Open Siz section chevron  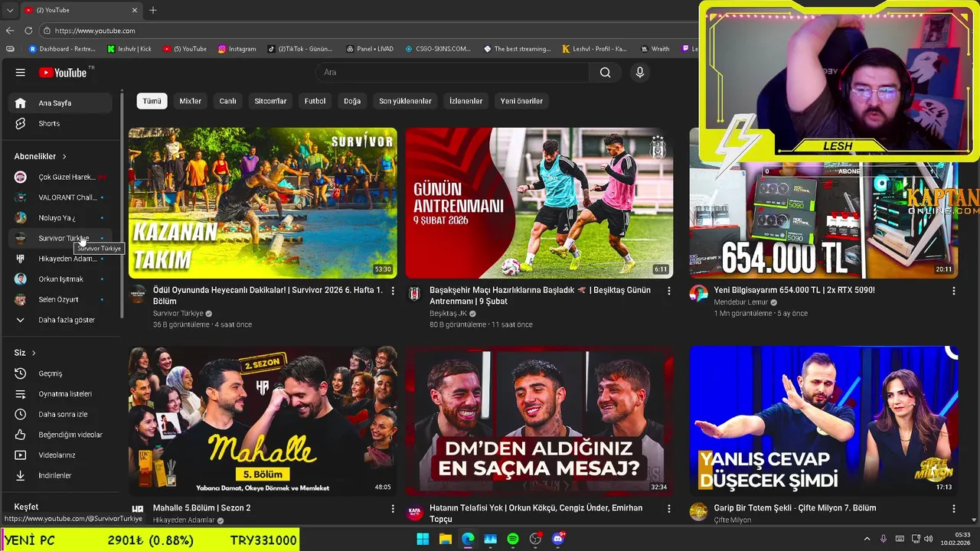[x=34, y=353]
